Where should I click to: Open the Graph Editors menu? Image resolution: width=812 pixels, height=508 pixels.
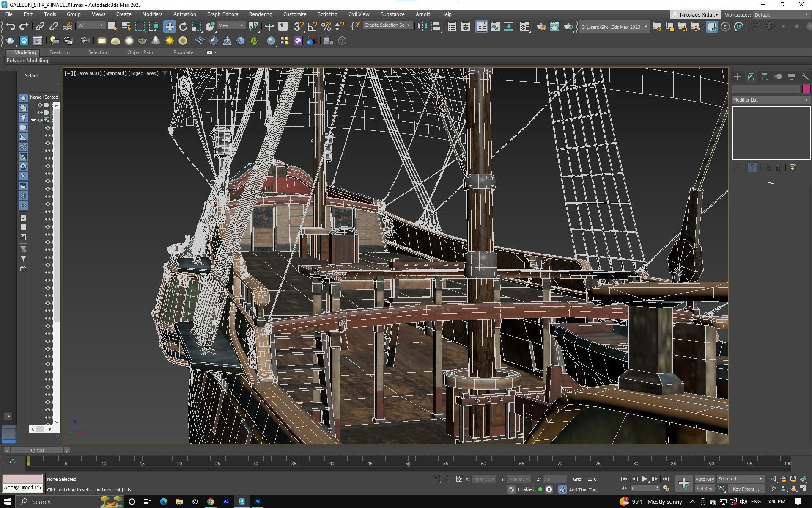click(222, 14)
